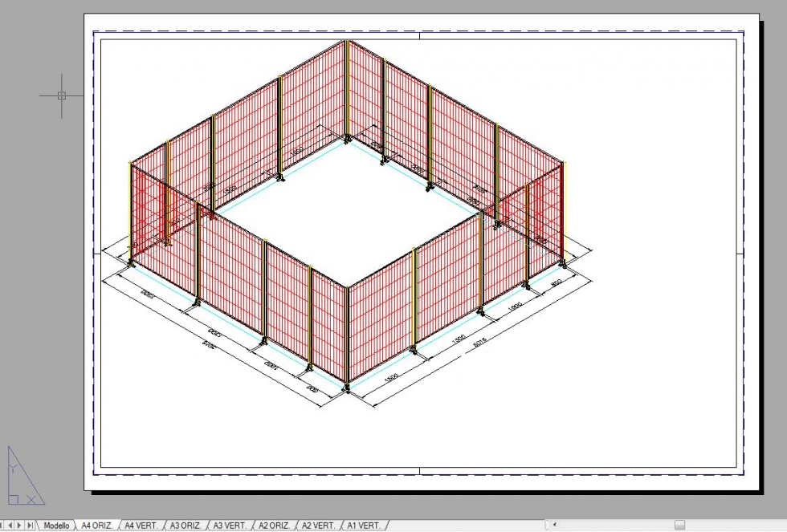This screenshot has height=532, width=787.
Task: Go to the A2 VERT. layout tab
Action: 319,526
